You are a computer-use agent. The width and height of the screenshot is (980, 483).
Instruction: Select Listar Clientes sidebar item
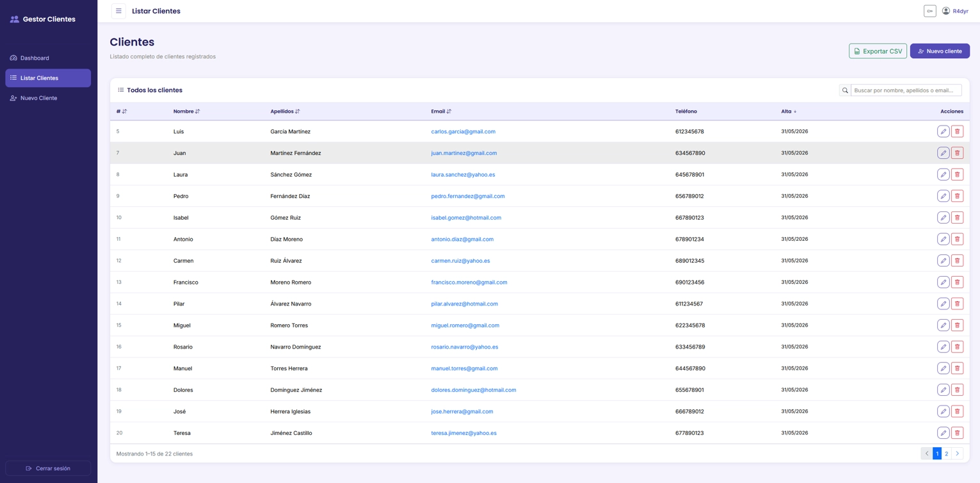tap(48, 78)
